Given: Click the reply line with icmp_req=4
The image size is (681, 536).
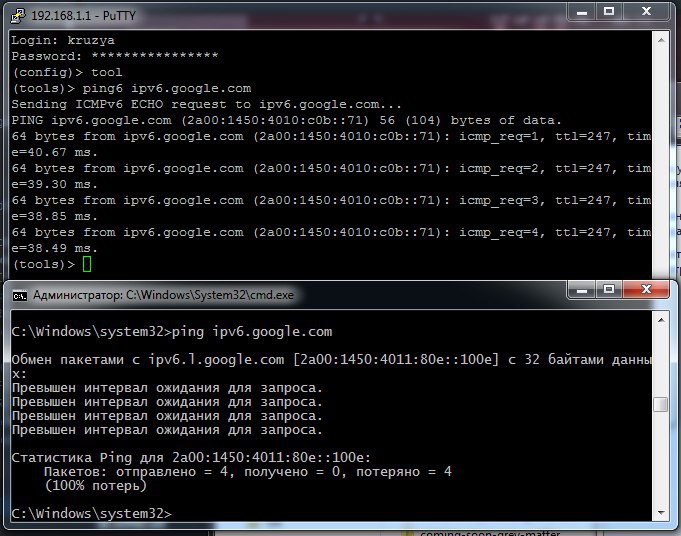Looking at the screenshot, I should pos(331,232).
